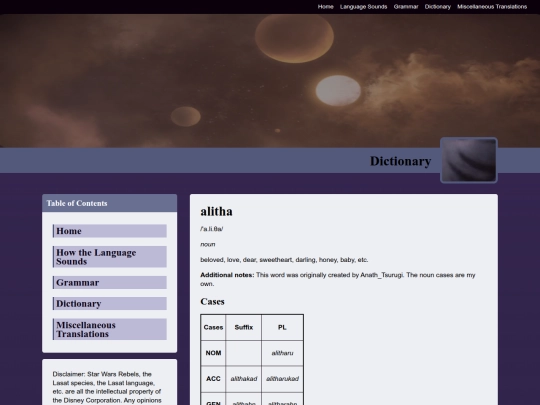This screenshot has width=540, height=405.
Task: Open How the Language Sounds sidebar link
Action: pos(110,257)
